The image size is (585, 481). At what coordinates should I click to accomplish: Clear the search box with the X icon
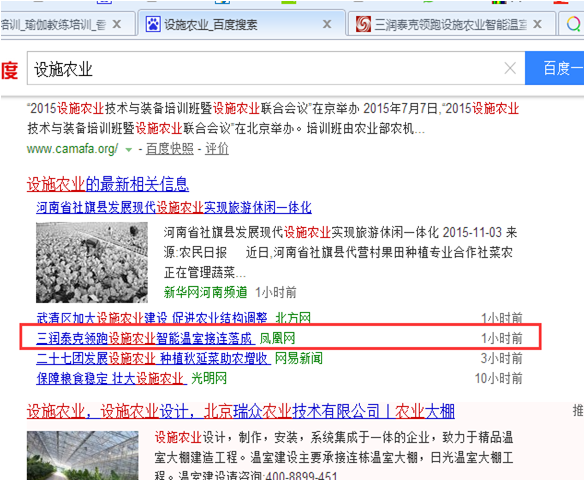[510, 68]
